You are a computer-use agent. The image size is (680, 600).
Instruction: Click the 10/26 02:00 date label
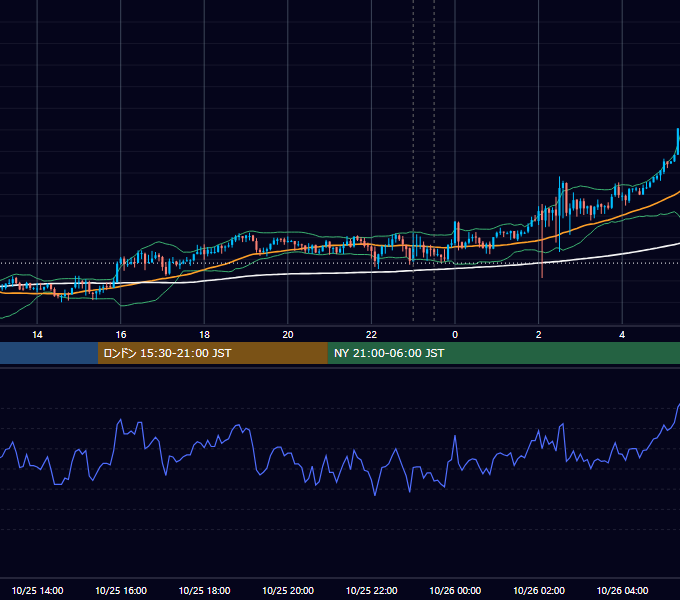(539, 590)
